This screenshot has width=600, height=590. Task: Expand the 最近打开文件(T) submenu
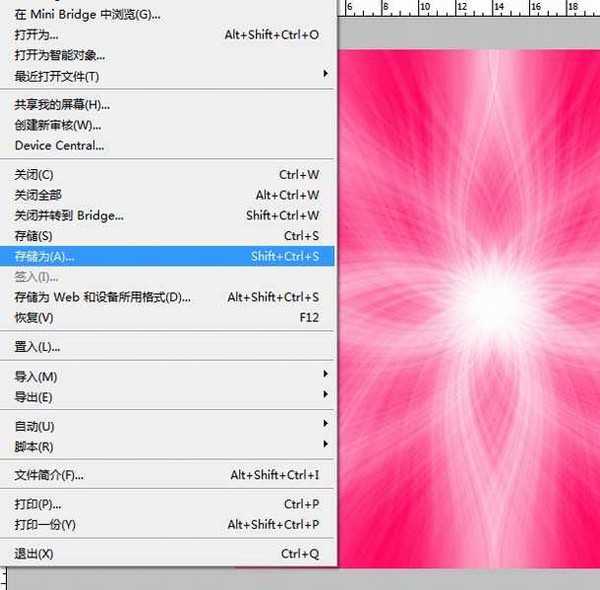[57, 76]
